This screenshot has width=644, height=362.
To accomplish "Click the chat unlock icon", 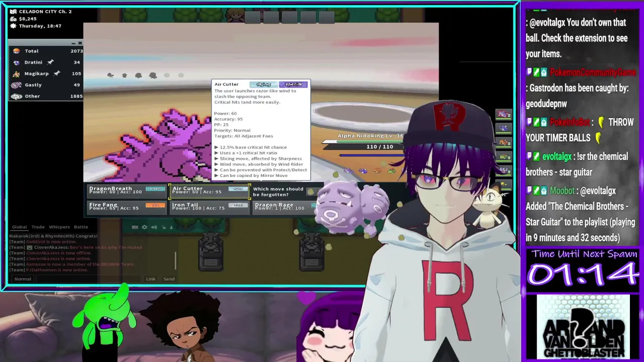I will coord(163,227).
